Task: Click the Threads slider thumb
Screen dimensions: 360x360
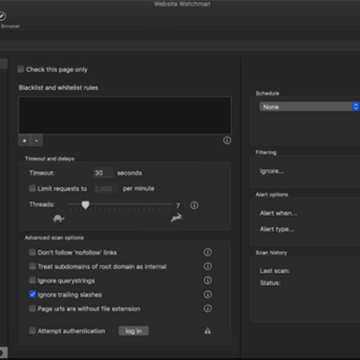Action: pos(85,205)
